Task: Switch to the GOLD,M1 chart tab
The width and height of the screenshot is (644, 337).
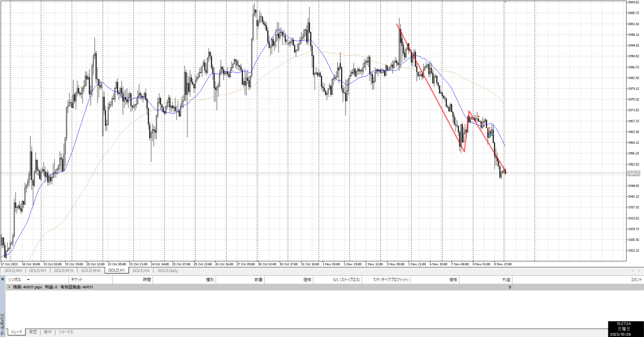Action: click(x=38, y=271)
